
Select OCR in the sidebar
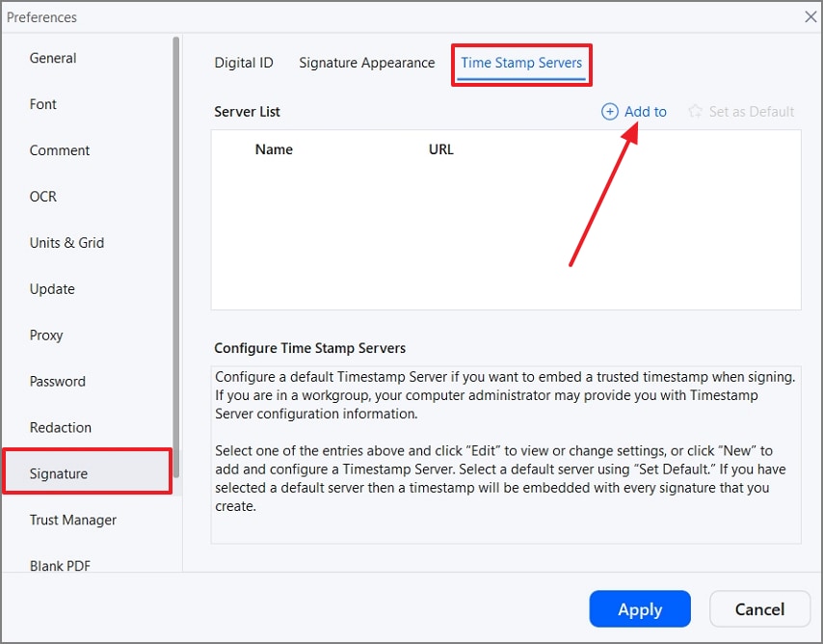pos(43,197)
